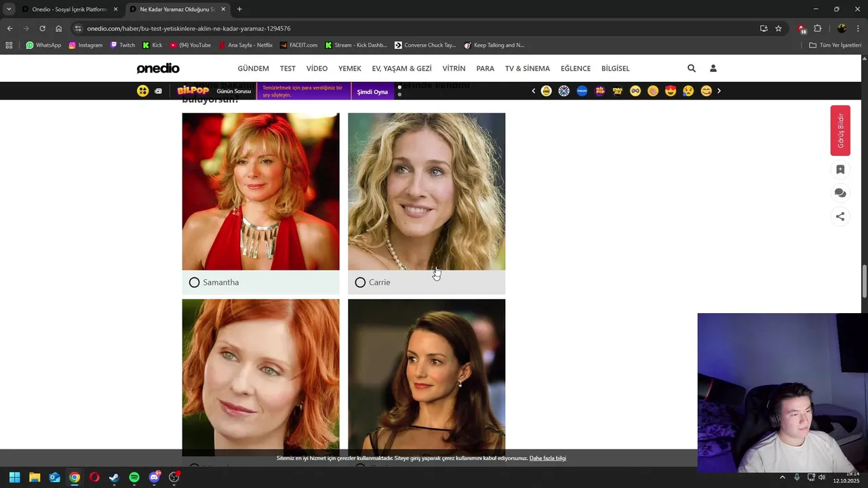The width and height of the screenshot is (868, 488).
Task: Expand the system tray hidden icons chevron
Action: coord(782,477)
